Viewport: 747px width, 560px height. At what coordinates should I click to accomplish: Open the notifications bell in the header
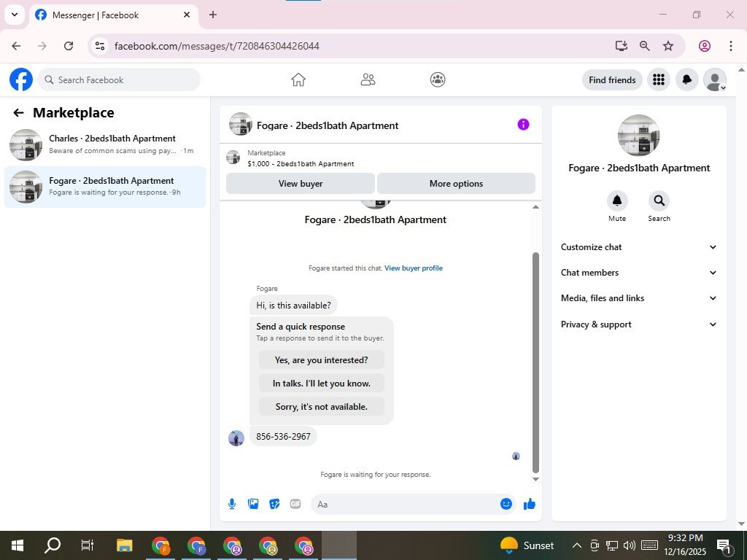point(686,79)
